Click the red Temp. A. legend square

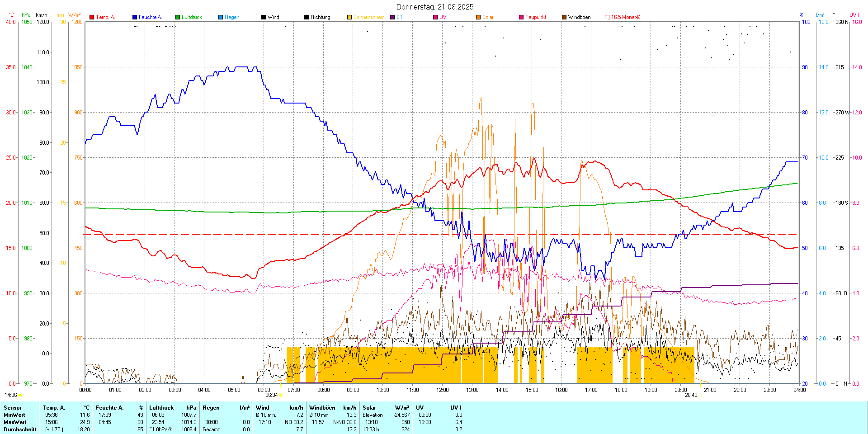point(92,17)
